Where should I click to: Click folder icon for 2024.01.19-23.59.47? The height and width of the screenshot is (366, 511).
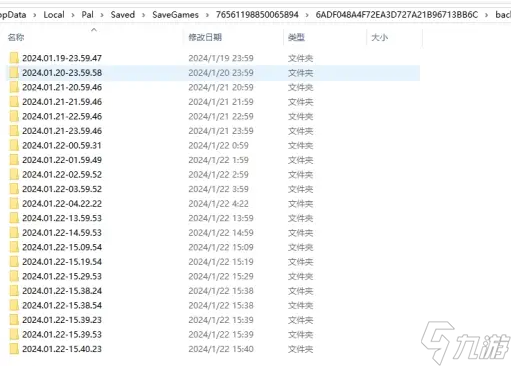14,58
